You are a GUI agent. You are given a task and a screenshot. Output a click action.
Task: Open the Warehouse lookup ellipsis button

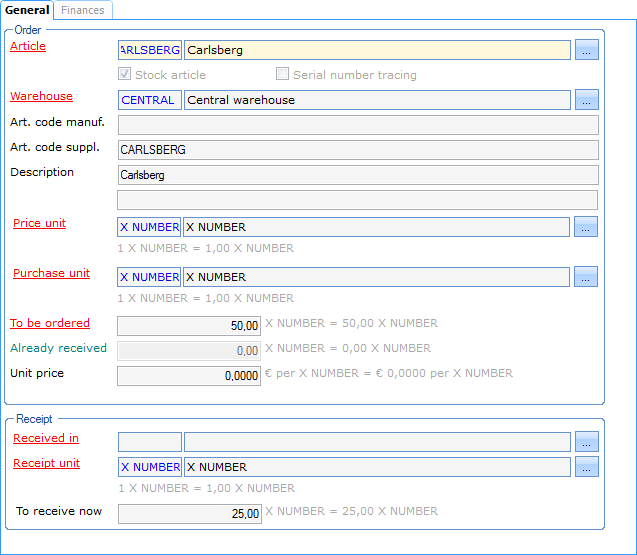(x=586, y=100)
